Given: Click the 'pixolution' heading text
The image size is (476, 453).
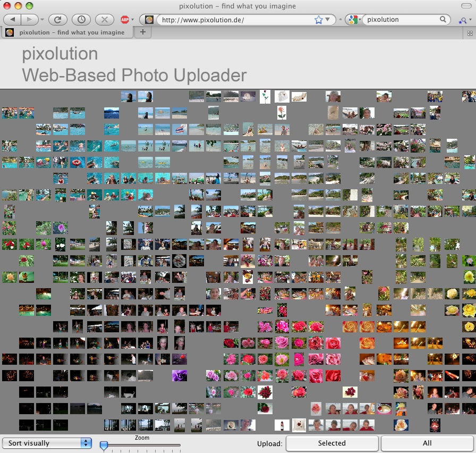Looking at the screenshot, I should (x=60, y=54).
